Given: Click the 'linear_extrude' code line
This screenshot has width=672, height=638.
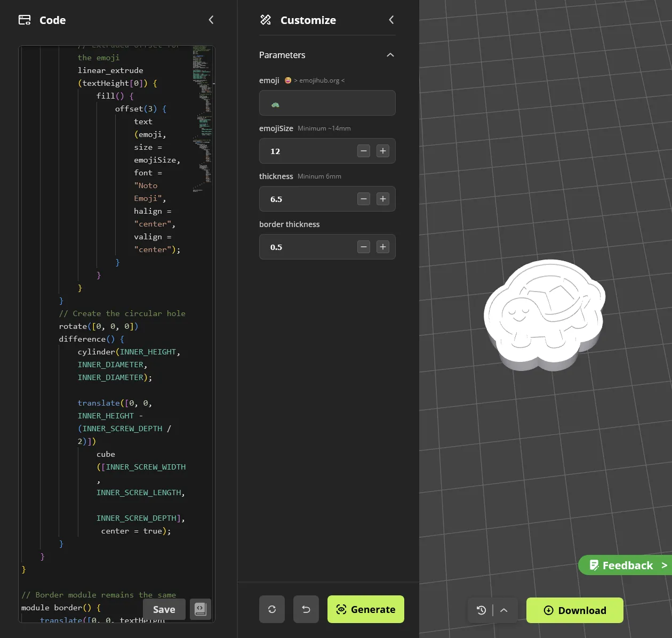Looking at the screenshot, I should (x=110, y=70).
